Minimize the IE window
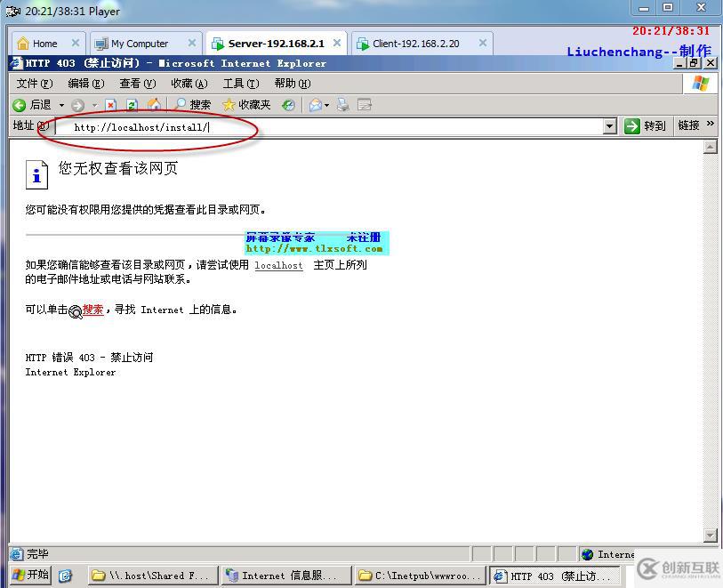The width and height of the screenshot is (723, 588). pyautogui.click(x=679, y=63)
